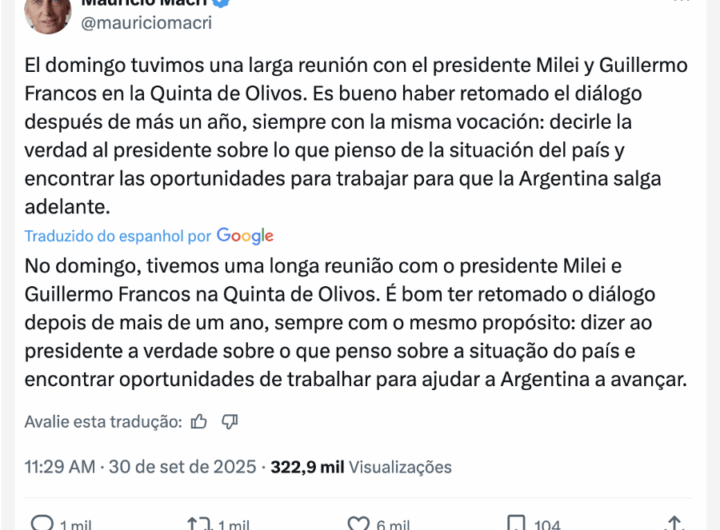Viewport: 720px width, 530px height.
Task: Click the 104 bookmarks count
Action: pos(549,524)
